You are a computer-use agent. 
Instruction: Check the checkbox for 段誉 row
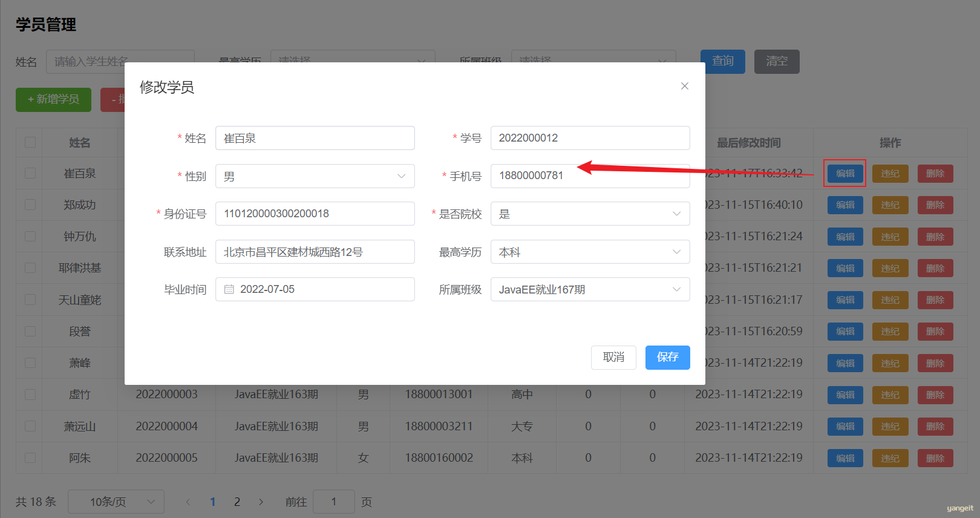tap(30, 331)
